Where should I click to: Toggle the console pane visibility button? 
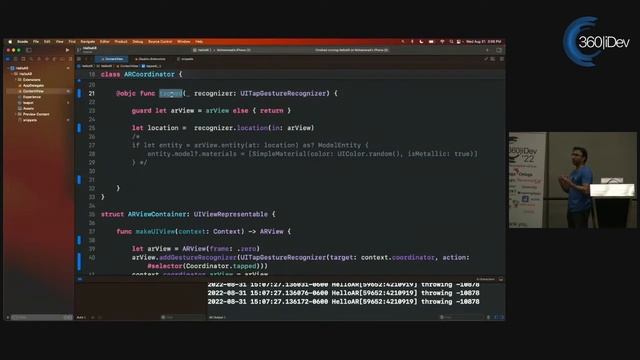(x=502, y=317)
